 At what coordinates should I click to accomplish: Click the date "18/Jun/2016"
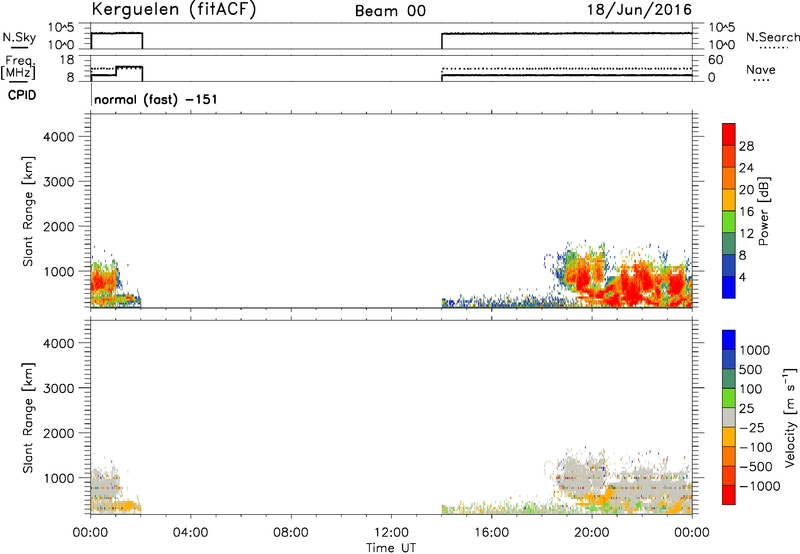tap(640, 9)
